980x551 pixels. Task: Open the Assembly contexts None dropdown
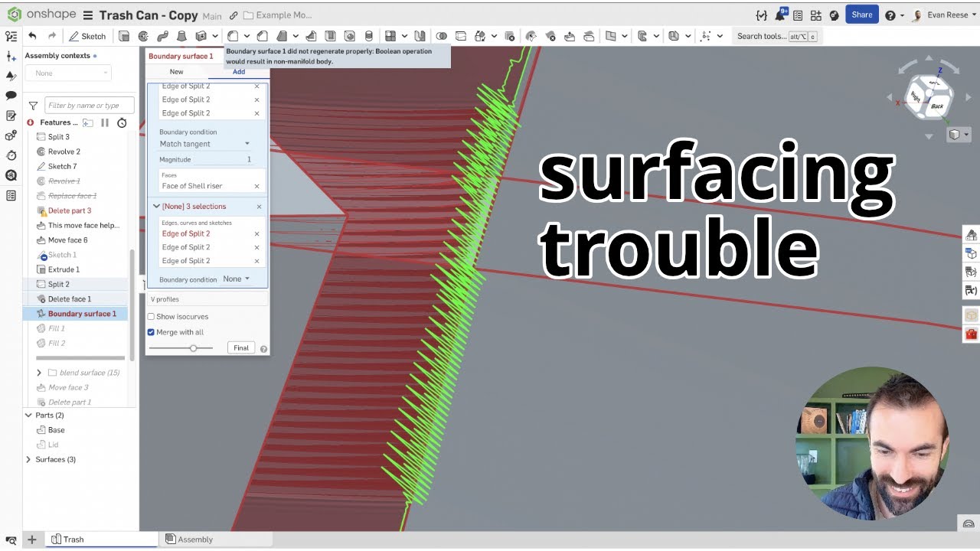point(68,73)
